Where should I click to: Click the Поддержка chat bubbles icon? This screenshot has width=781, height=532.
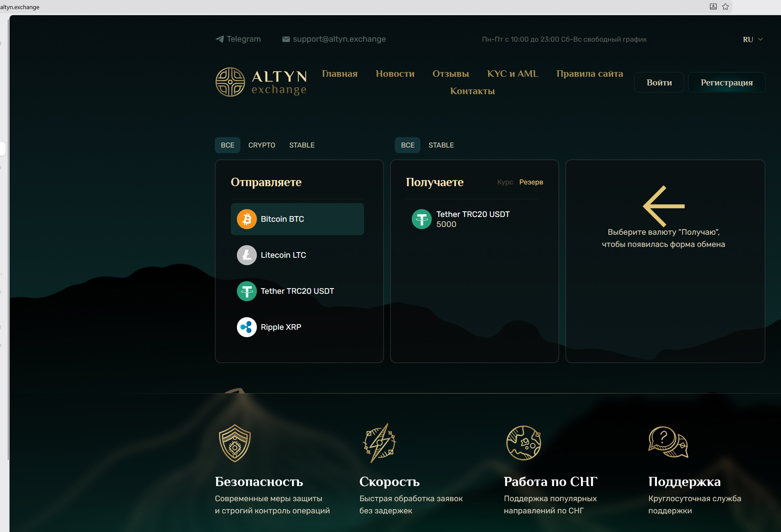(x=668, y=442)
